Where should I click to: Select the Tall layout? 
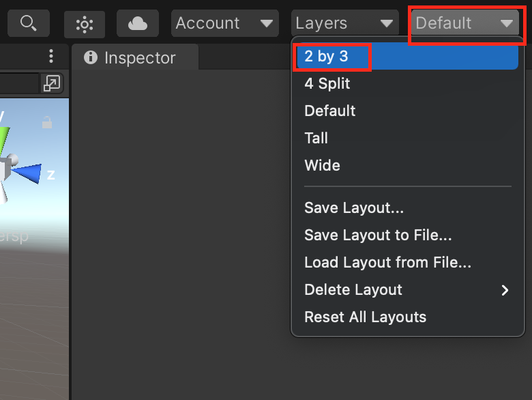(316, 139)
